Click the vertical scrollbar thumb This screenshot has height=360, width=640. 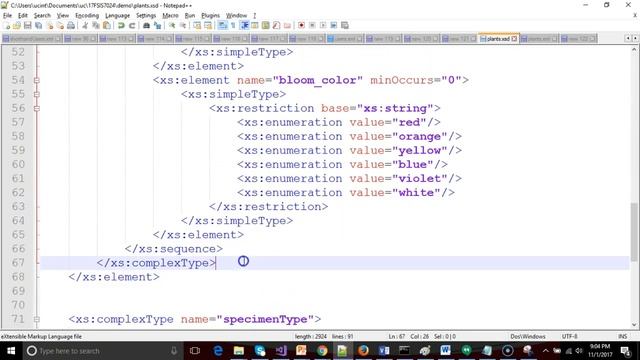(634, 231)
